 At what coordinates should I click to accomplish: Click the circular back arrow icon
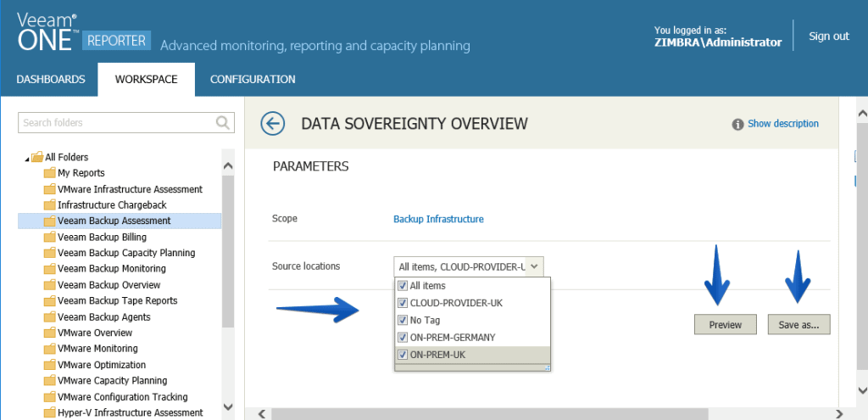(x=272, y=124)
